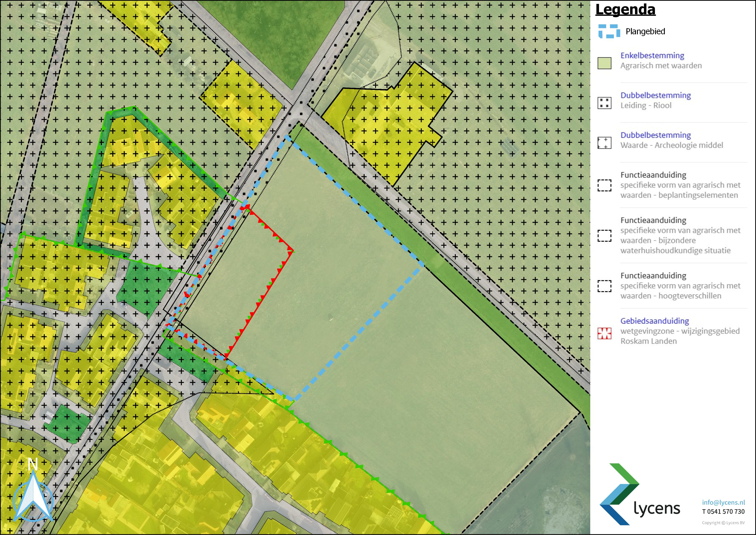Click the Functieaanduiding heading for waterhuishoudkundige situatie
Screen dimensions: 756x535
[x=653, y=220]
